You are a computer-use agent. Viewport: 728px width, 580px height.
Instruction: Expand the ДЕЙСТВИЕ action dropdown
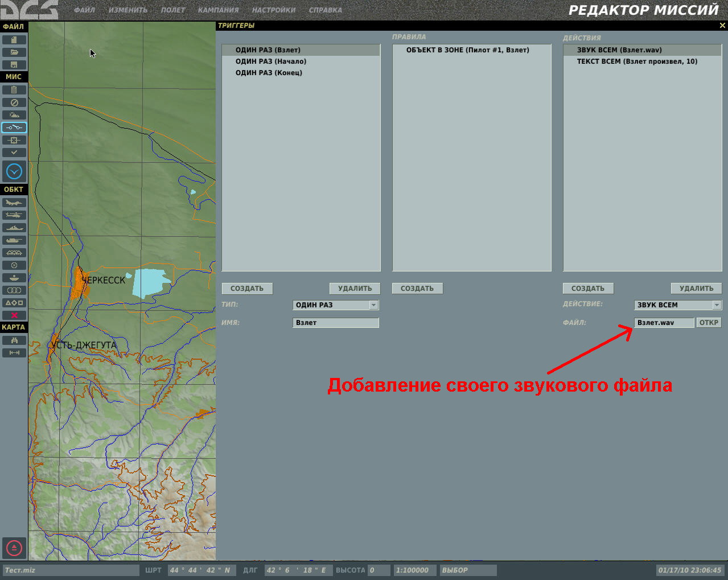(717, 305)
